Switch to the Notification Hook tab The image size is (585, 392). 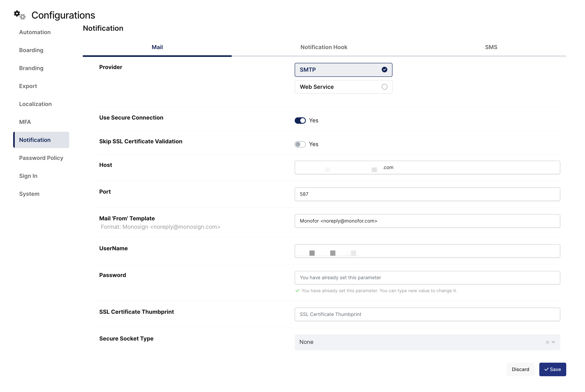(x=324, y=47)
